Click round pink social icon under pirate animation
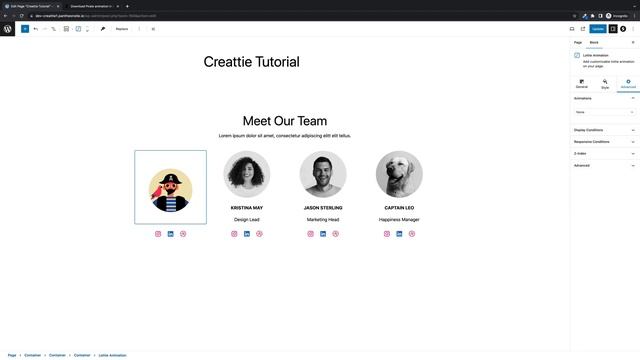640x360 pixels. [183, 234]
